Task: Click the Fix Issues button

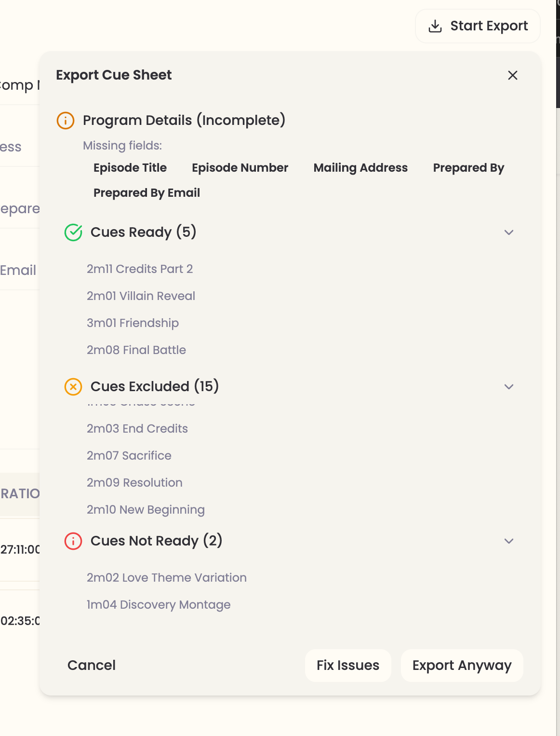Action: 348,666
